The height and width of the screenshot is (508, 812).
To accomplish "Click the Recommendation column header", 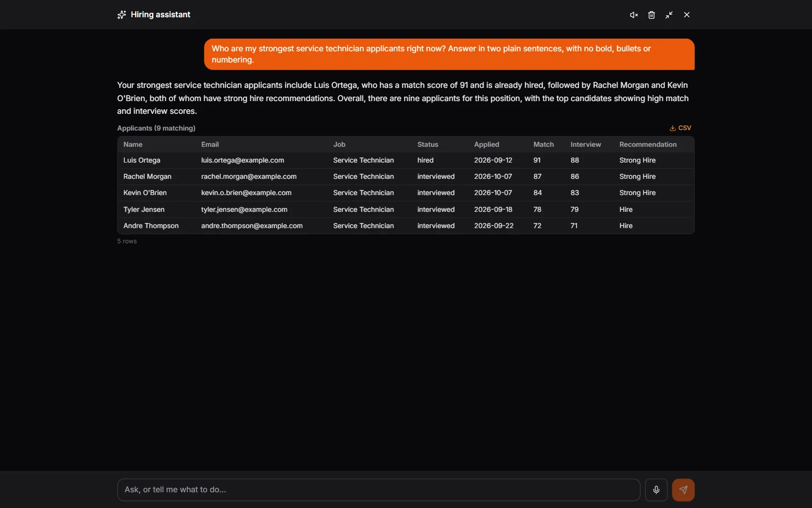I will (648, 144).
